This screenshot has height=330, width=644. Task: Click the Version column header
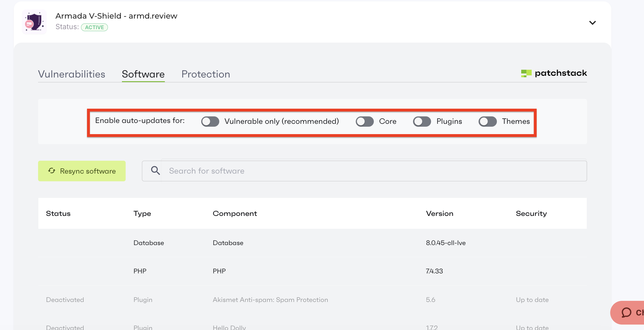(x=440, y=214)
